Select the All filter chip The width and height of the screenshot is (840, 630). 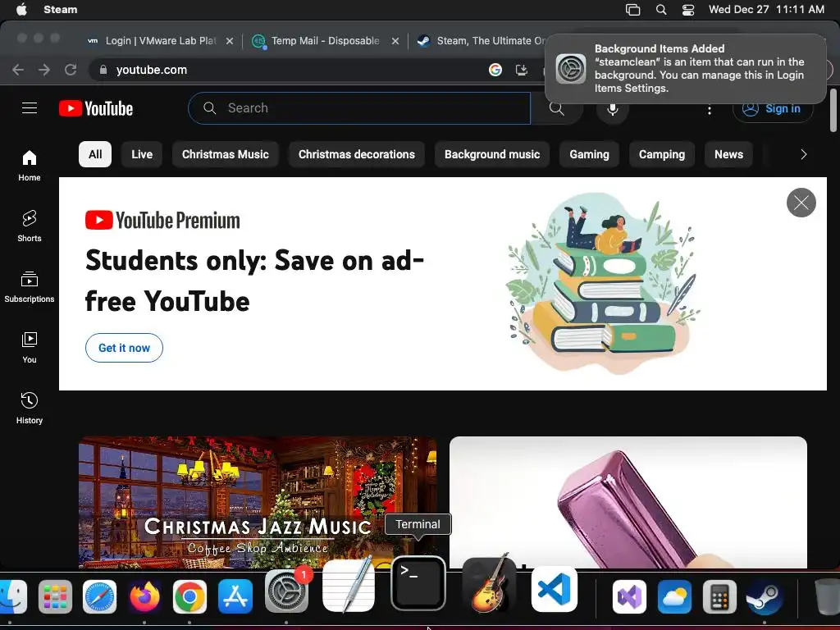tap(95, 154)
